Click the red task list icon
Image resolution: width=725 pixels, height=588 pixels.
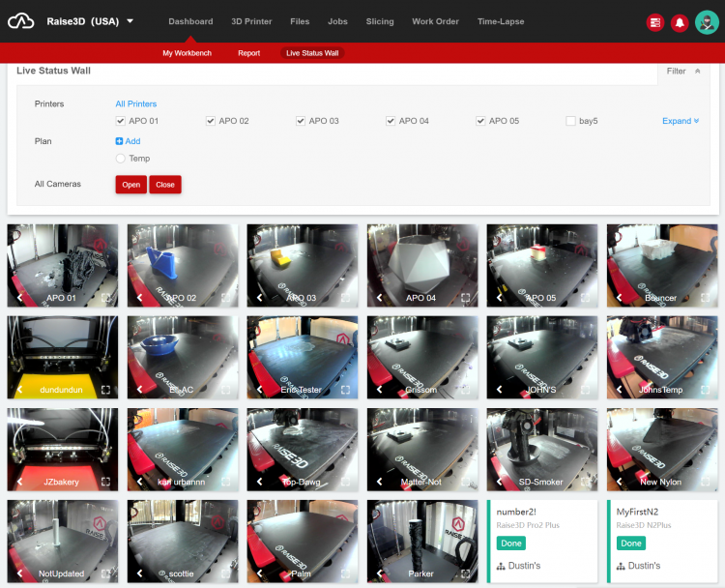tap(655, 22)
